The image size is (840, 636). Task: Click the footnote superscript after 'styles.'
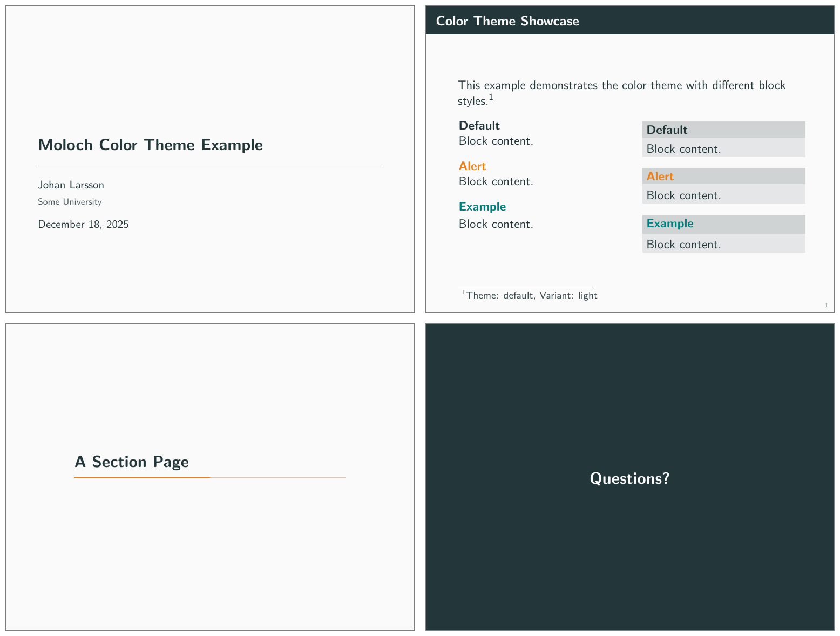(x=491, y=98)
